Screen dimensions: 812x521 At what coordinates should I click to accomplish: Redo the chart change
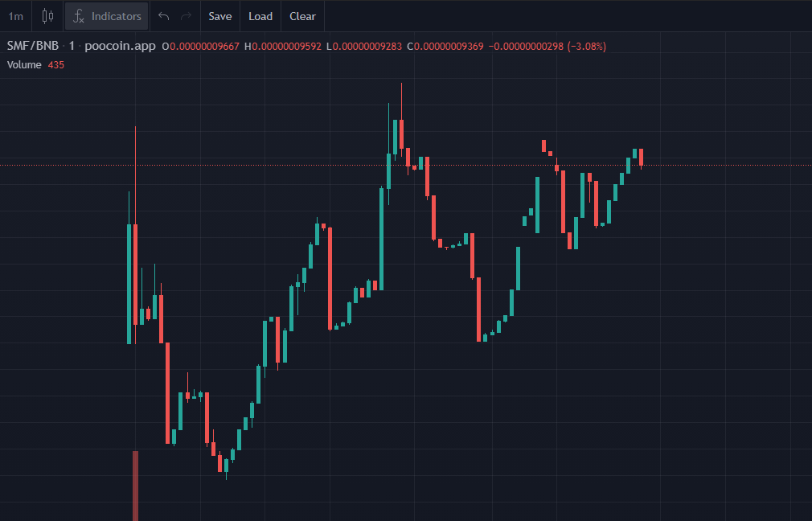[x=186, y=16]
